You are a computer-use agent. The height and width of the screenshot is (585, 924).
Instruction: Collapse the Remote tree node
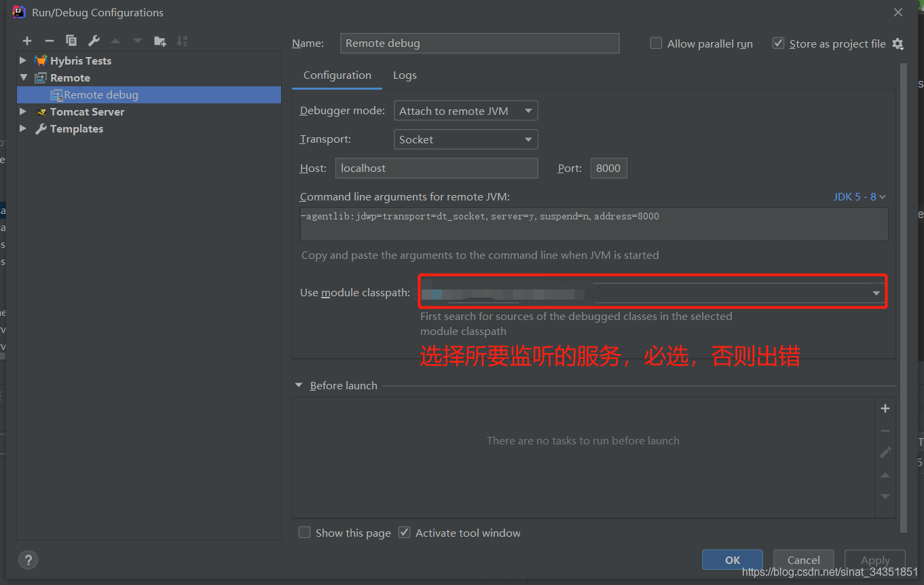23,77
